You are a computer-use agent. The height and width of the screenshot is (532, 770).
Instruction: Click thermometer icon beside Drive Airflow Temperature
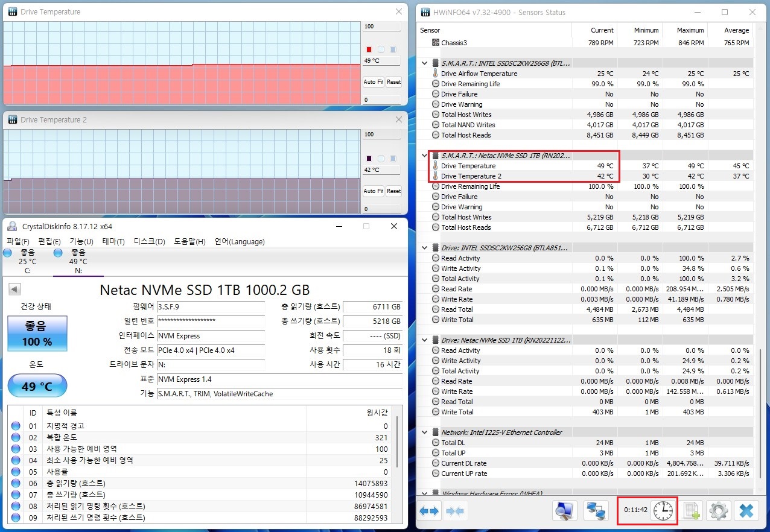[x=436, y=74]
